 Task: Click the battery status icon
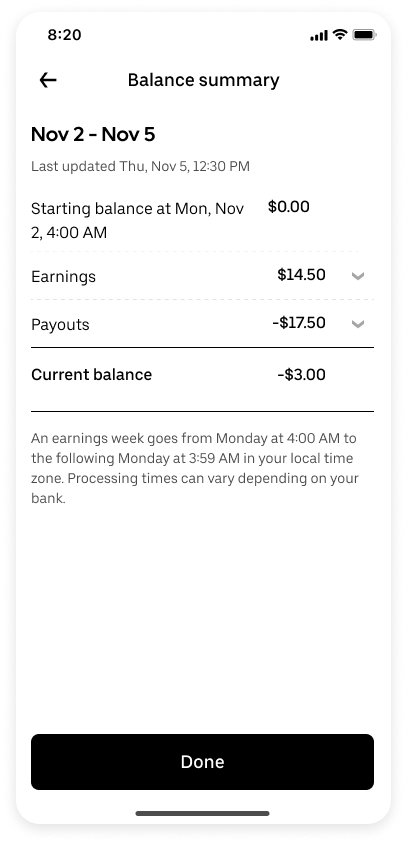(x=364, y=35)
